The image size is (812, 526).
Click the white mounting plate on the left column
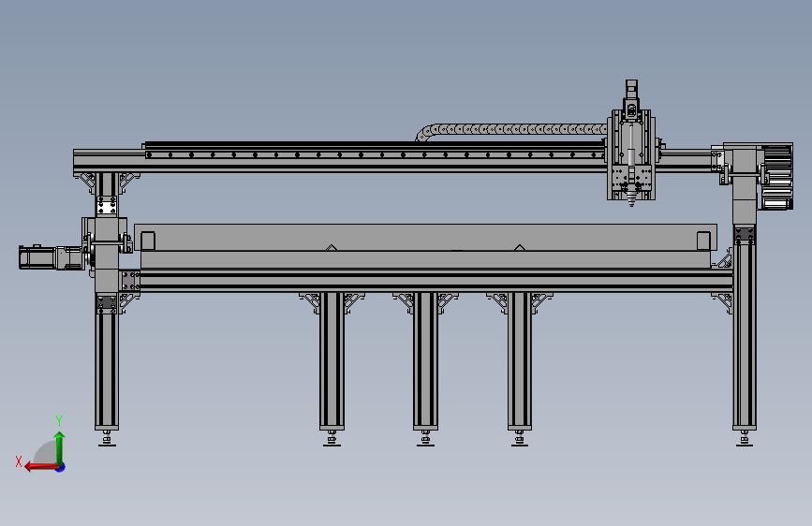[107, 208]
